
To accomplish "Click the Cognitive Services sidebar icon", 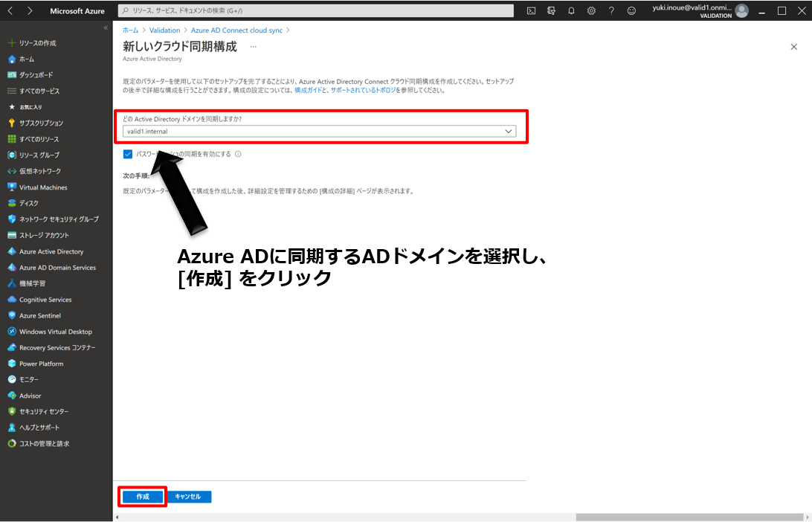I will click(x=12, y=300).
